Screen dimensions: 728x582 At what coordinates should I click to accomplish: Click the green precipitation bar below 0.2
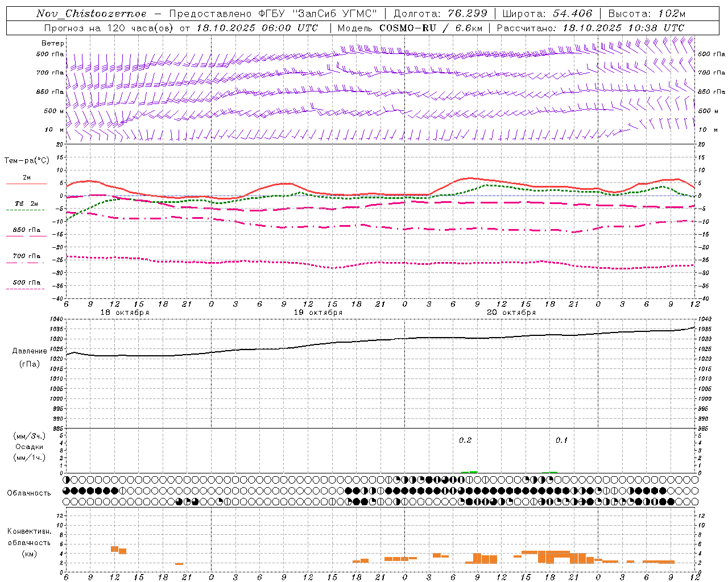469,472
